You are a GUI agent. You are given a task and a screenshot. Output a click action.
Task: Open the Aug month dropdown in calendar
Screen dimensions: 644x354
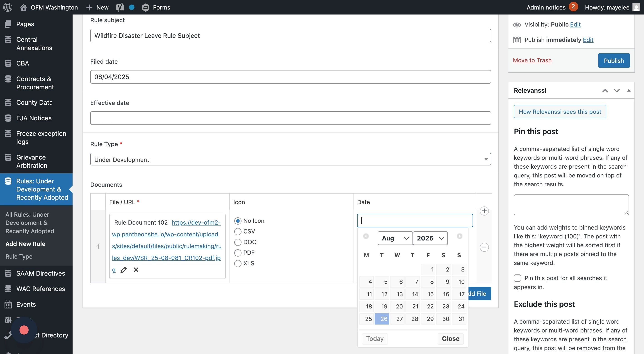395,238
